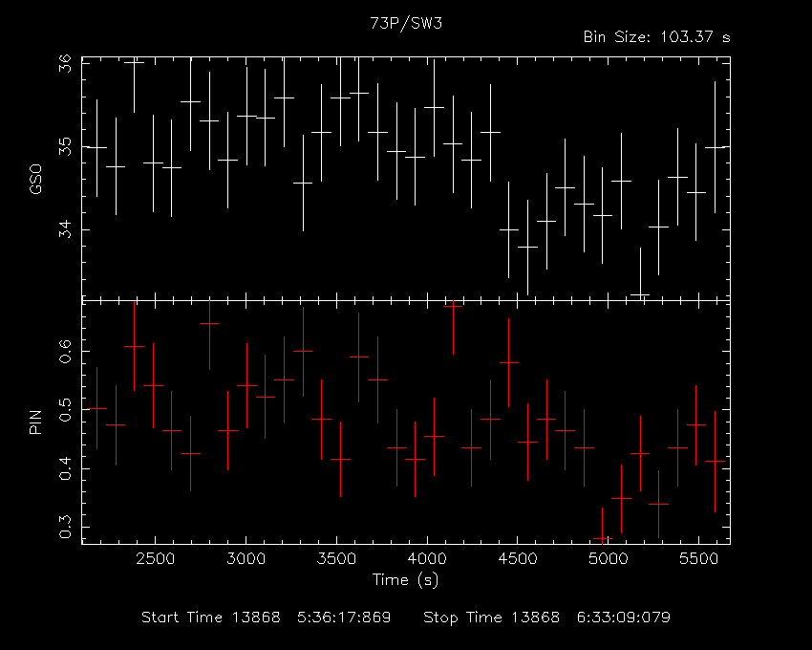Click x-axis tick label 5000
This screenshot has height=650, width=812.
(609, 559)
